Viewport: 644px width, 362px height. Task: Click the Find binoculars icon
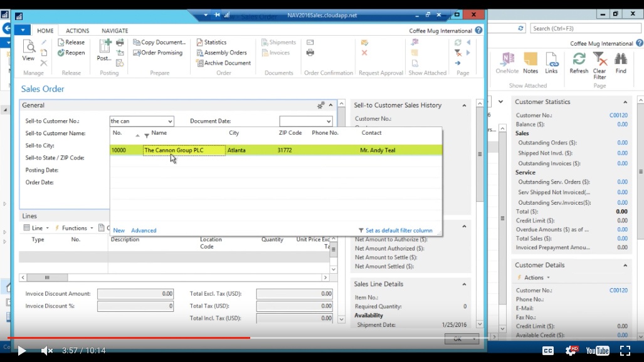pos(621,63)
